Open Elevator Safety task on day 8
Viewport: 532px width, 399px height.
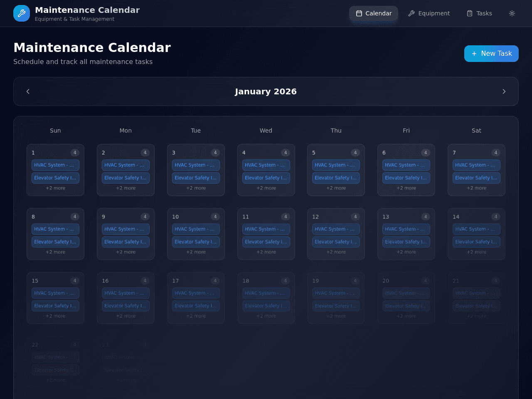click(55, 242)
